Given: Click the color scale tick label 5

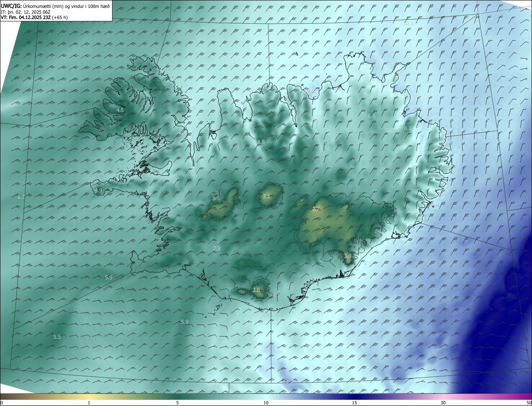Looking at the screenshot, I should pos(177,403).
